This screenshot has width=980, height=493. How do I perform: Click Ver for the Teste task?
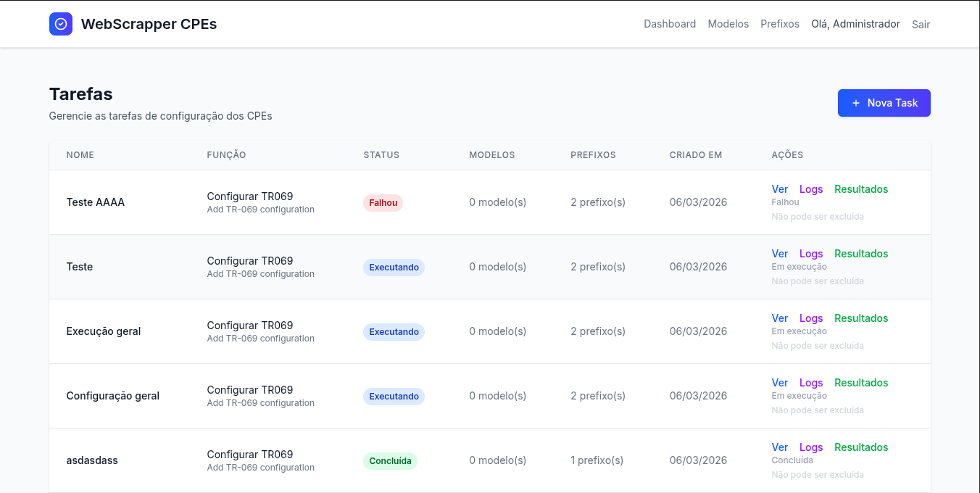point(779,254)
